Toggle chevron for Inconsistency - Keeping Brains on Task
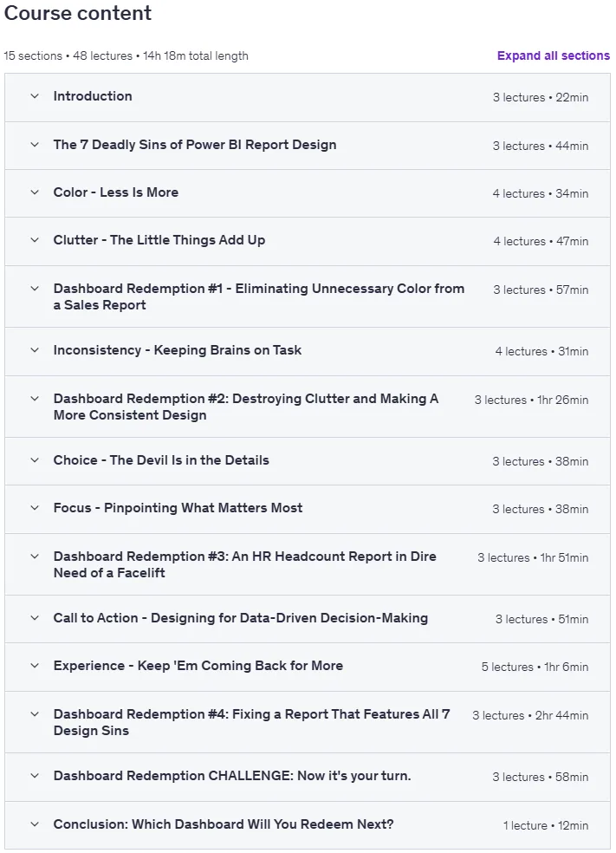616x853 pixels. (35, 350)
